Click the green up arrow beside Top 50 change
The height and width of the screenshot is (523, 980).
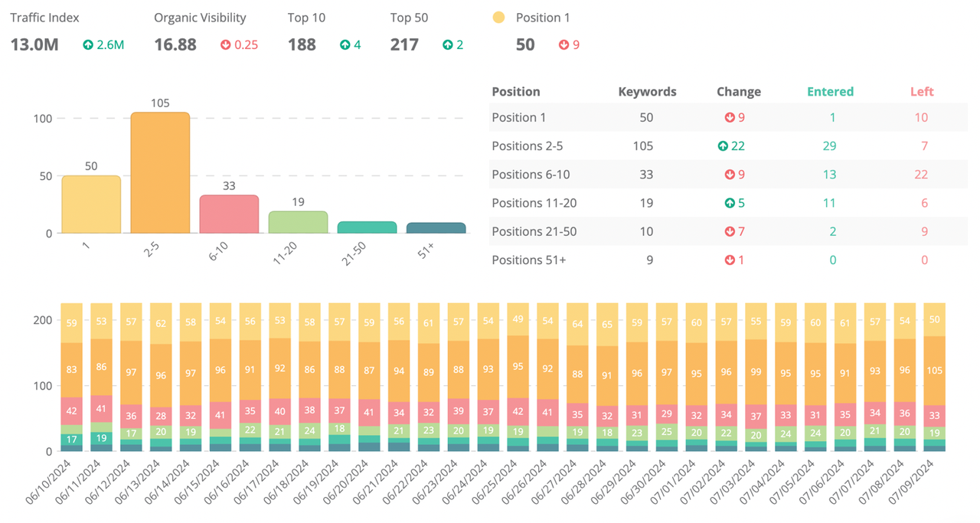click(447, 45)
